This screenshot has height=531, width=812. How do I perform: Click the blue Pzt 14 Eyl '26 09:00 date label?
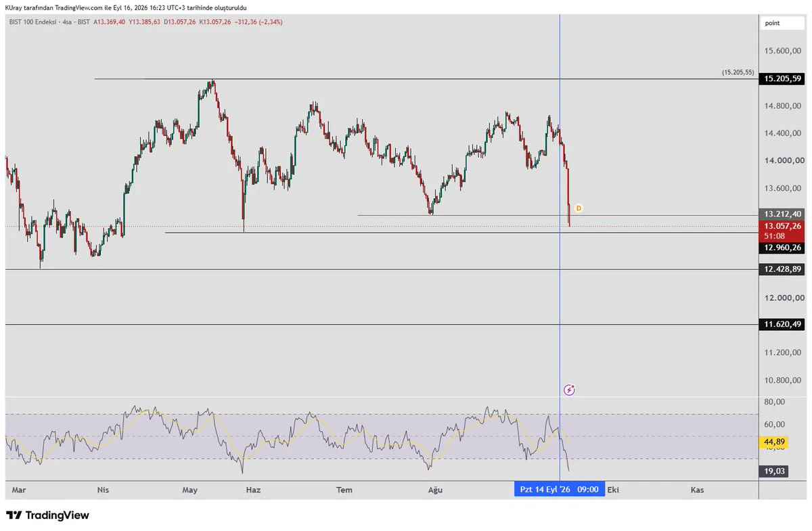pos(560,490)
